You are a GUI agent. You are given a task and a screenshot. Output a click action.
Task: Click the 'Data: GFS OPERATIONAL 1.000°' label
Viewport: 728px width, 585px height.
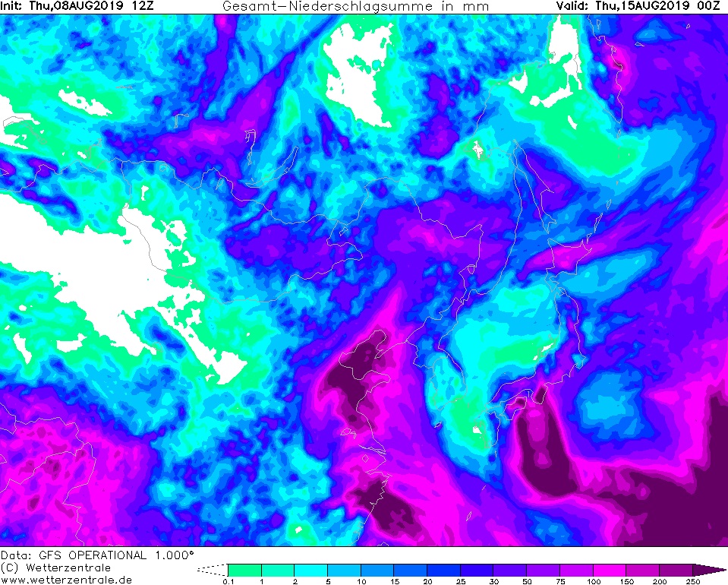coord(97,555)
